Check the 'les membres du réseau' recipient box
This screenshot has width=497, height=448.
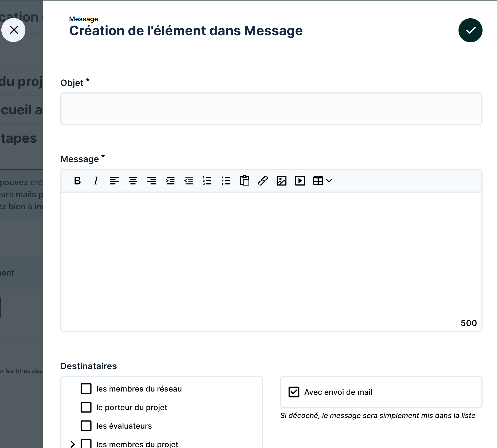(86, 389)
